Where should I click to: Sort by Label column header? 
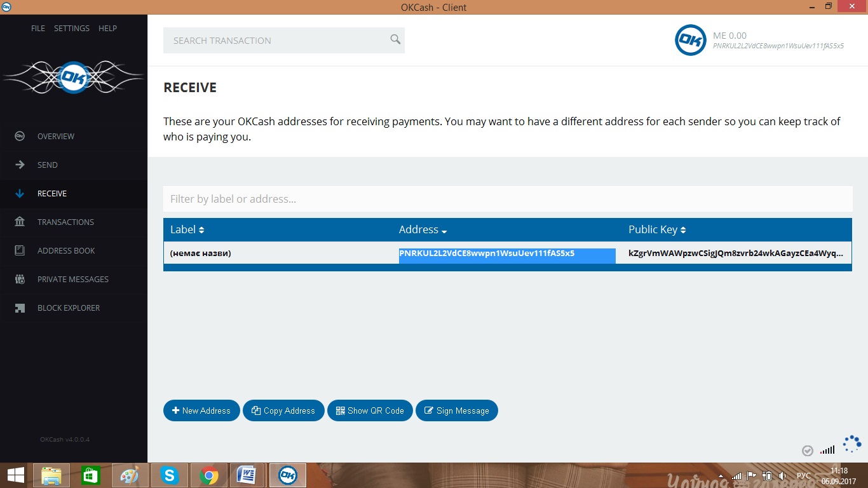click(187, 229)
